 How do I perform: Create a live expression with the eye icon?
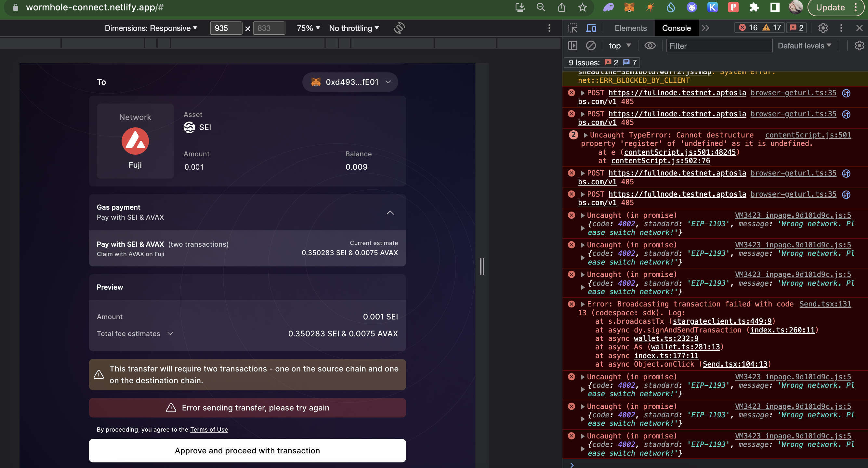tap(650, 45)
